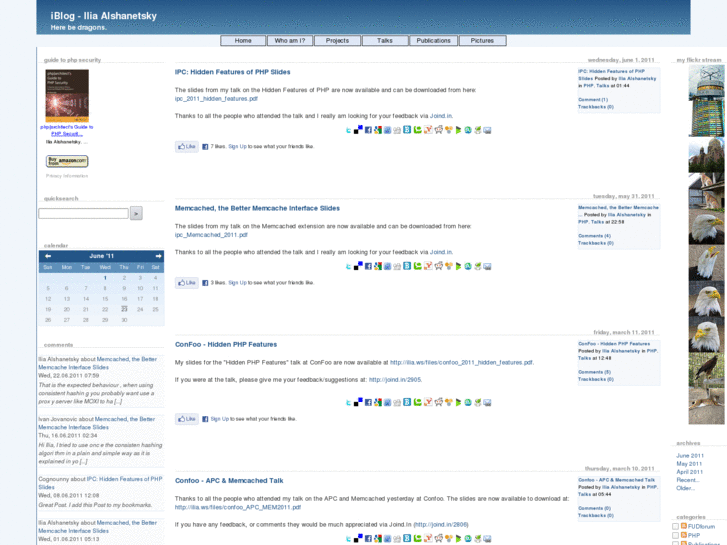Open the Older... archives link
The image size is (727, 545).
[685, 488]
